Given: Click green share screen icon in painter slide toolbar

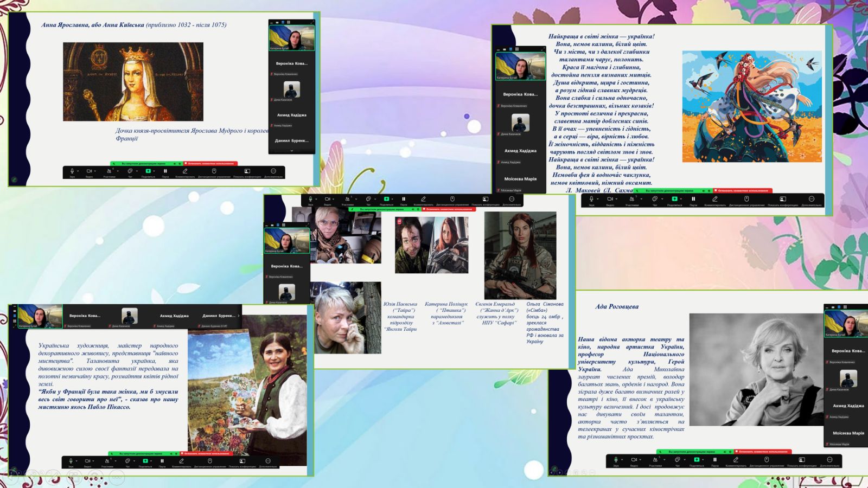Looking at the screenshot, I should point(145,461).
